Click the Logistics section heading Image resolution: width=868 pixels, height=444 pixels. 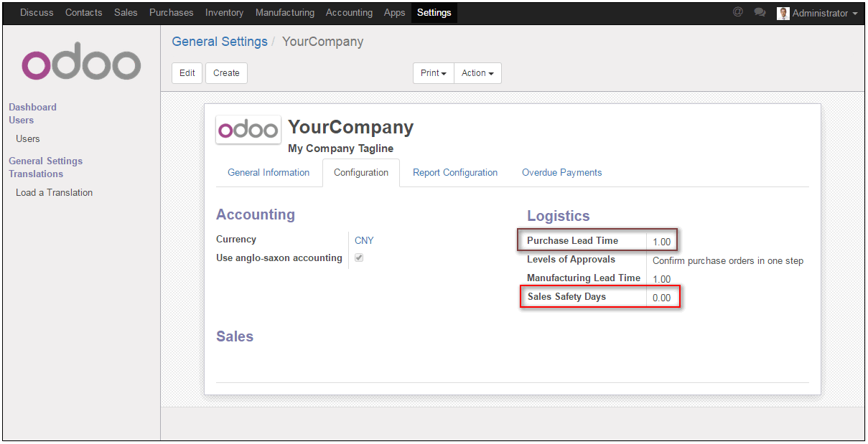click(559, 216)
